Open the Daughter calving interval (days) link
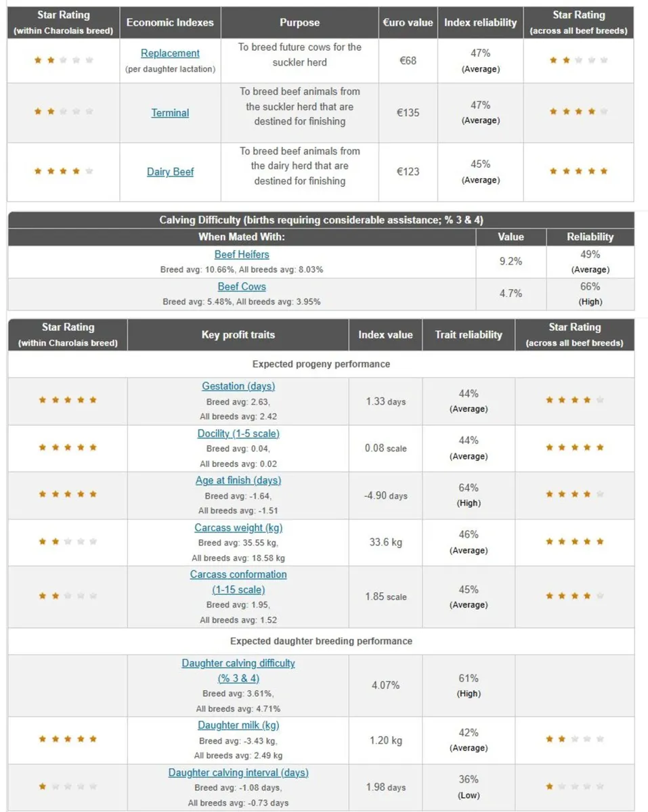This screenshot has width=648, height=812. click(238, 773)
